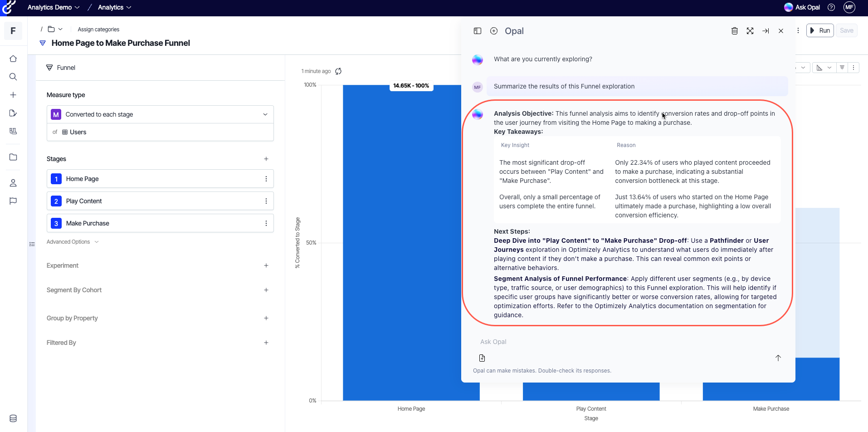Expand Advanced Options under Stages

[73, 242]
